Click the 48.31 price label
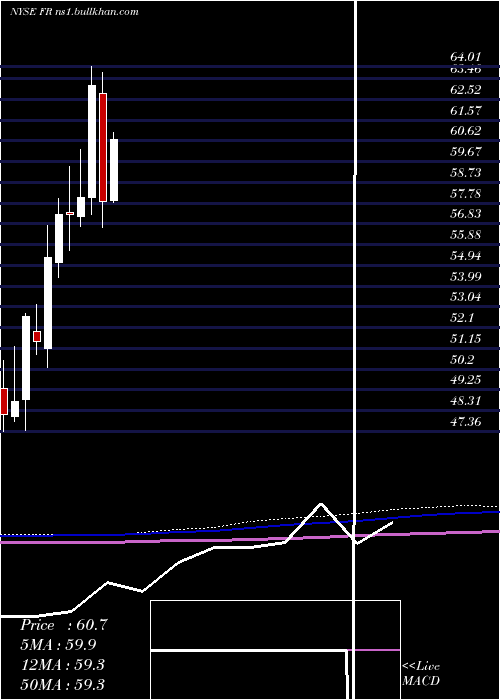 click(466, 401)
